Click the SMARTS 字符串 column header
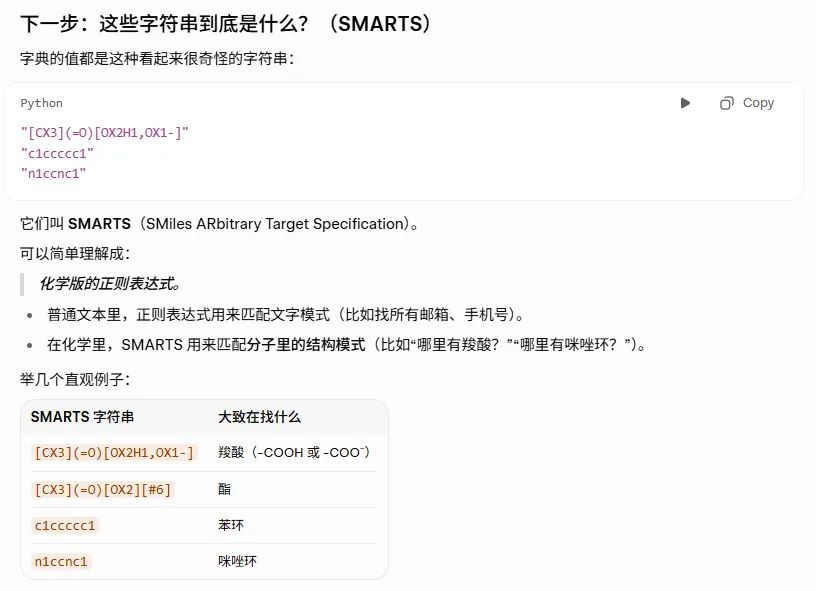Image resolution: width=816 pixels, height=591 pixels. click(82, 417)
